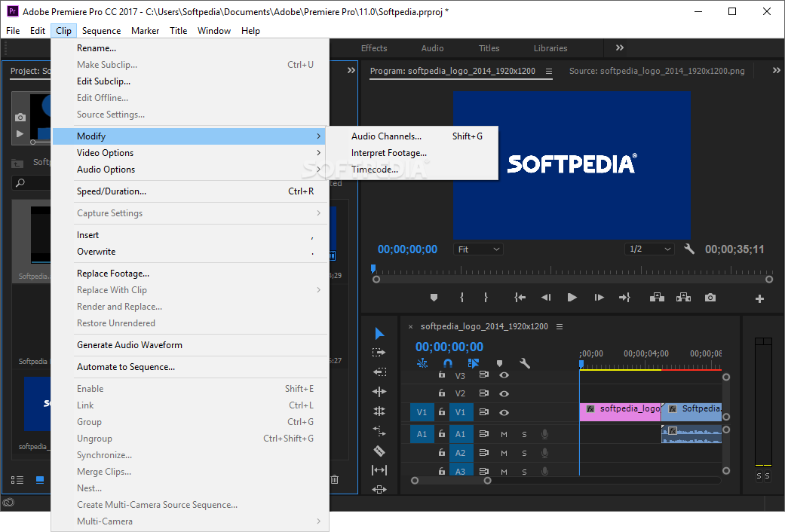Open the 1/2 playback resolution dropdown
Image resolution: width=785 pixels, height=532 pixels.
(649, 249)
